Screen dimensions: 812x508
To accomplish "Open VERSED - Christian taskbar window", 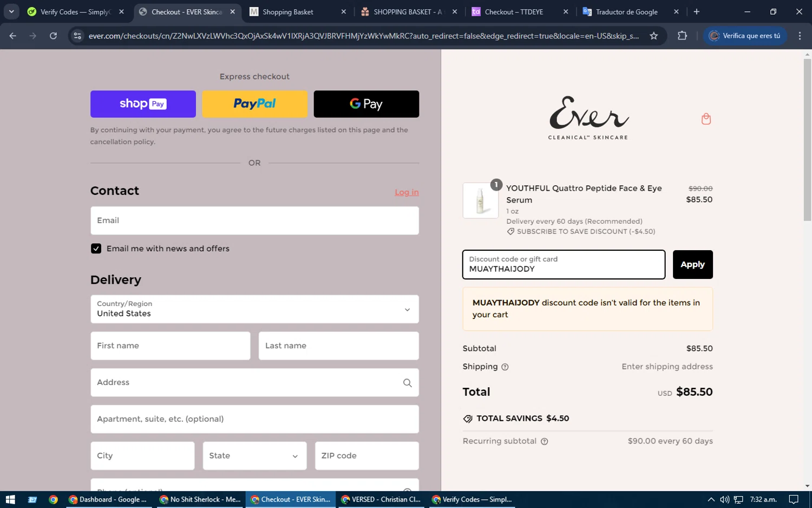I will (x=381, y=499).
